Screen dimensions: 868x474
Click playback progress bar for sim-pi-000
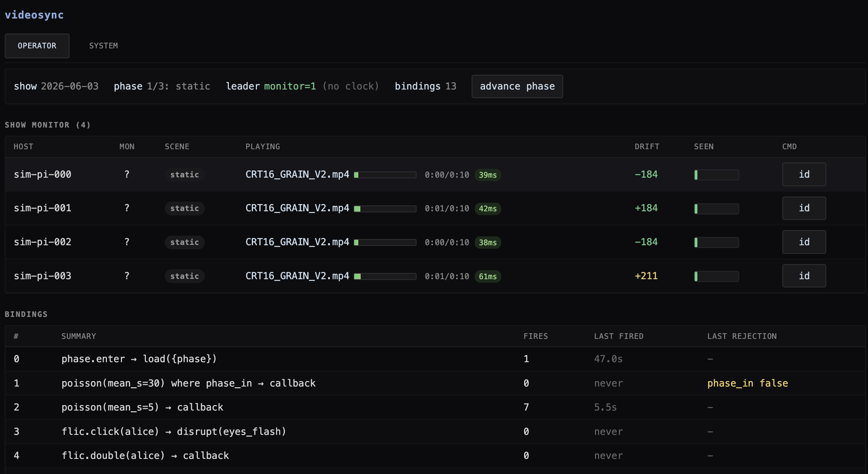point(385,175)
